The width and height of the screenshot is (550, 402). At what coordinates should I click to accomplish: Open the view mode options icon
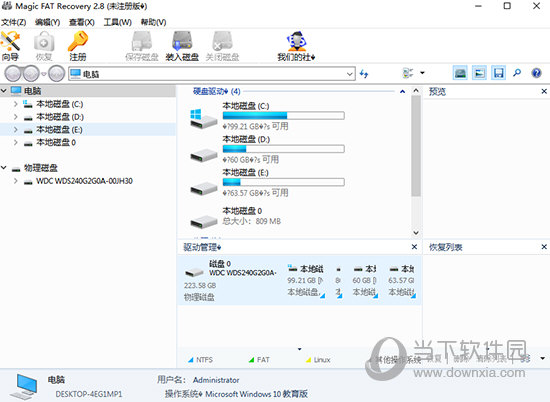[x=408, y=73]
